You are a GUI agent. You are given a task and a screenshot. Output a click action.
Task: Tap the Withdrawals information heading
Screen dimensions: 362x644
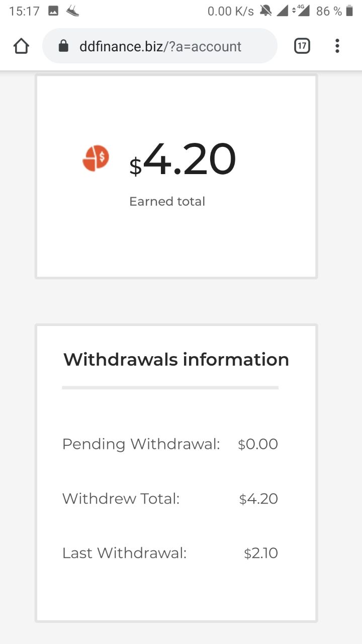click(x=176, y=360)
